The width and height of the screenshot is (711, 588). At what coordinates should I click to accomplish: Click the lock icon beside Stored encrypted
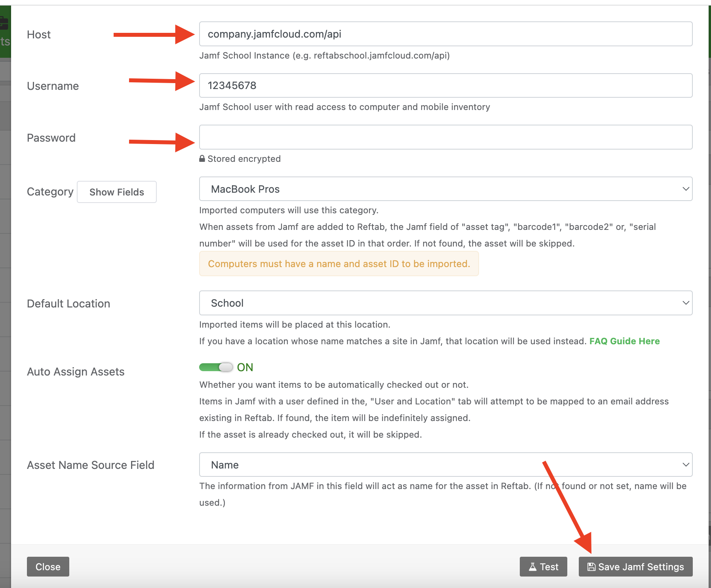[202, 158]
